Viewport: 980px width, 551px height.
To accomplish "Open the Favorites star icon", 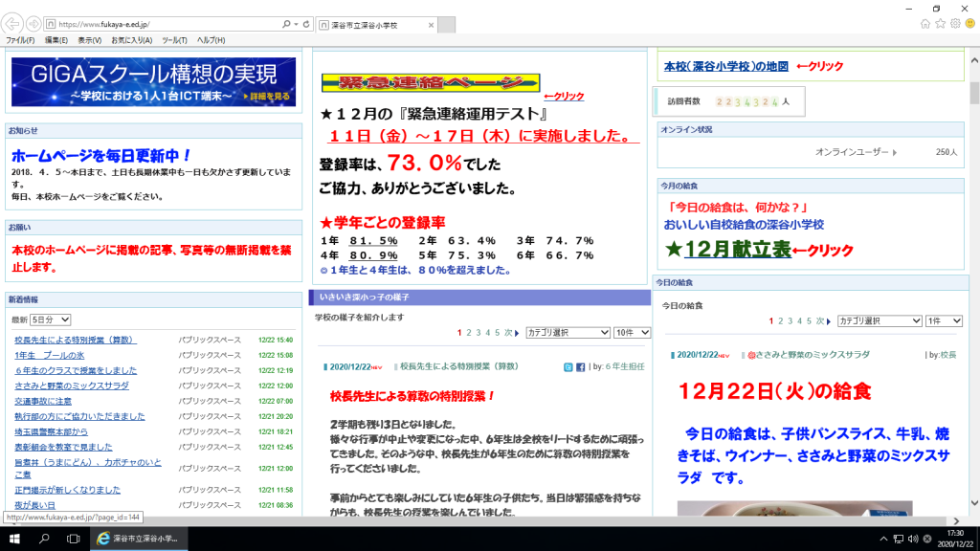I will pyautogui.click(x=941, y=23).
